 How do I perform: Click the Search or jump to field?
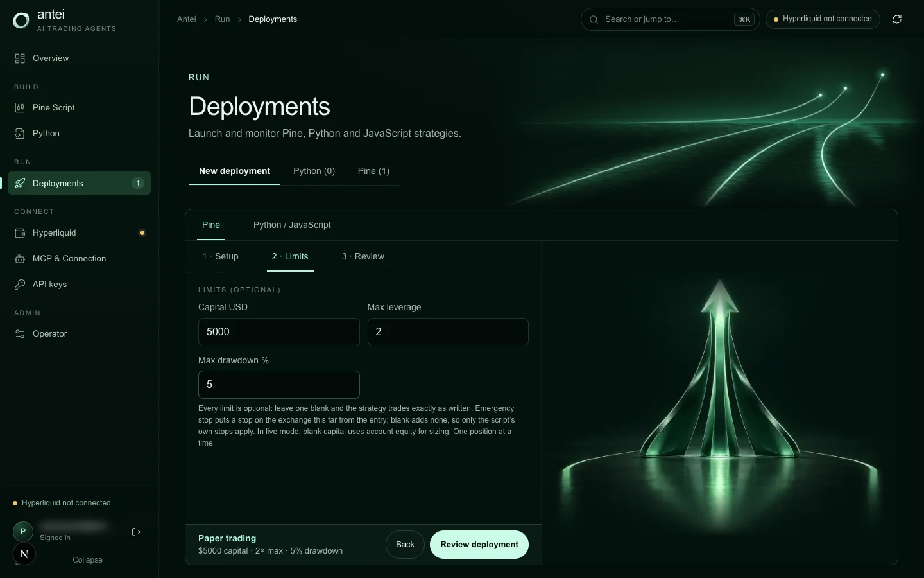[670, 19]
